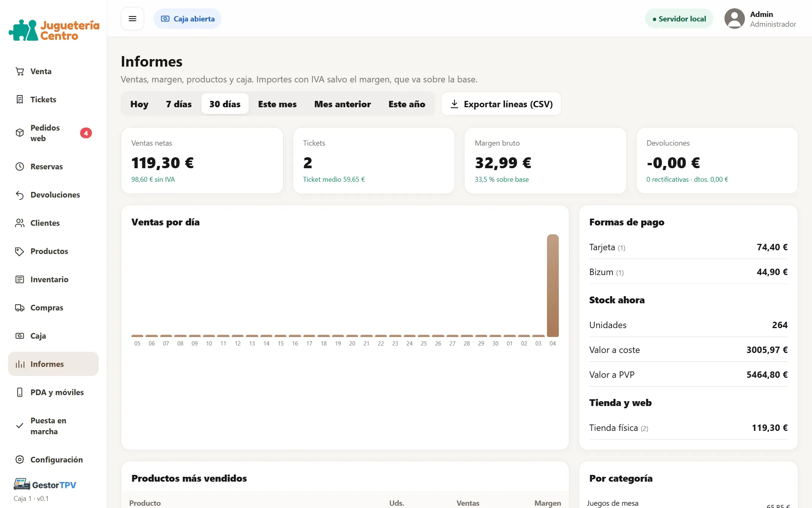
Task: Click the Reservas clock icon
Action: pos(20,167)
